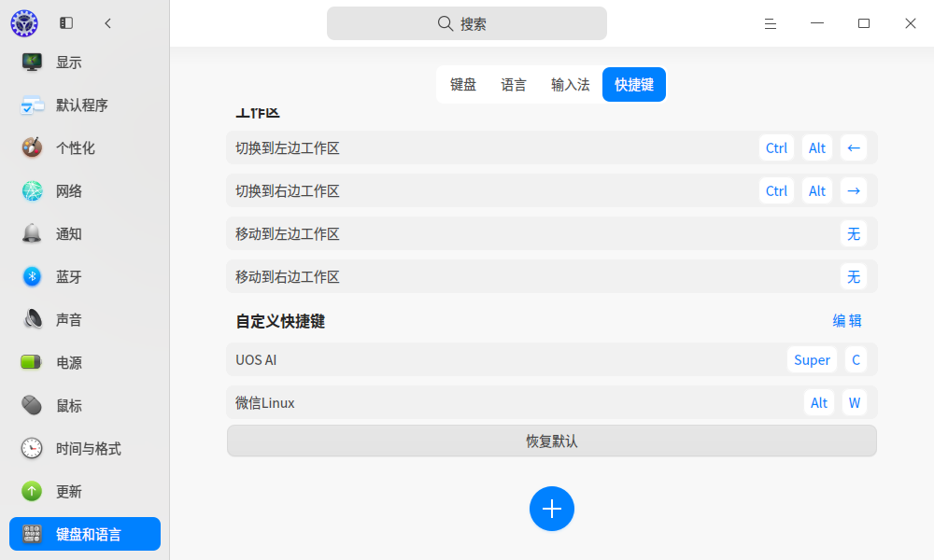Open the Display (显示) settings icon

tap(32, 62)
